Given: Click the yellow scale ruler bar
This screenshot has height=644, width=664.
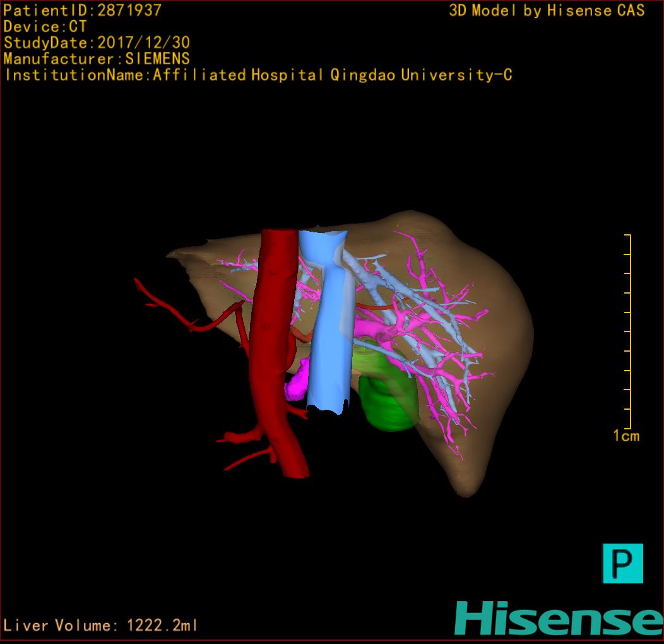Looking at the screenshot, I should (629, 331).
